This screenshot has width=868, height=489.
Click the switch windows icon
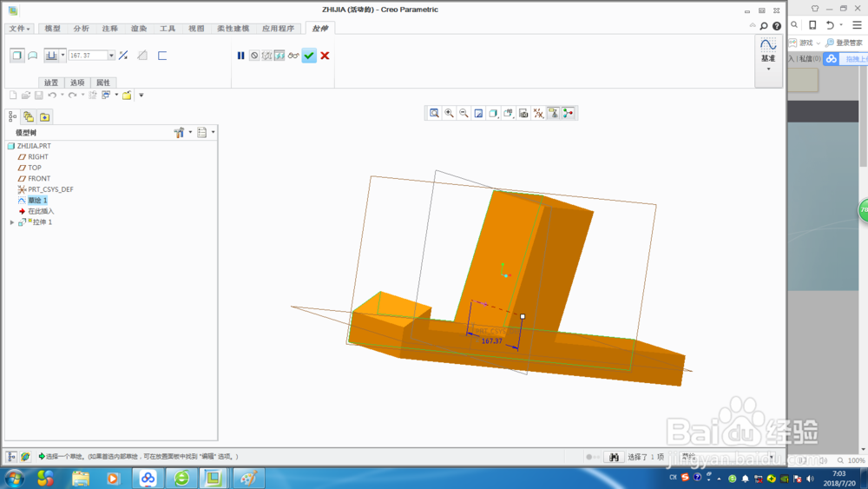pyautogui.click(x=106, y=96)
